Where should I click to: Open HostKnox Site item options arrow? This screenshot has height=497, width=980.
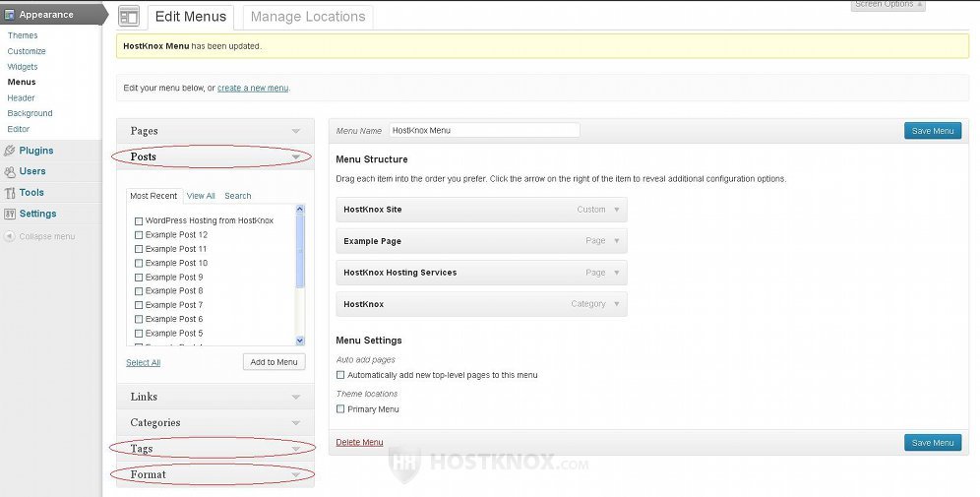pos(616,210)
